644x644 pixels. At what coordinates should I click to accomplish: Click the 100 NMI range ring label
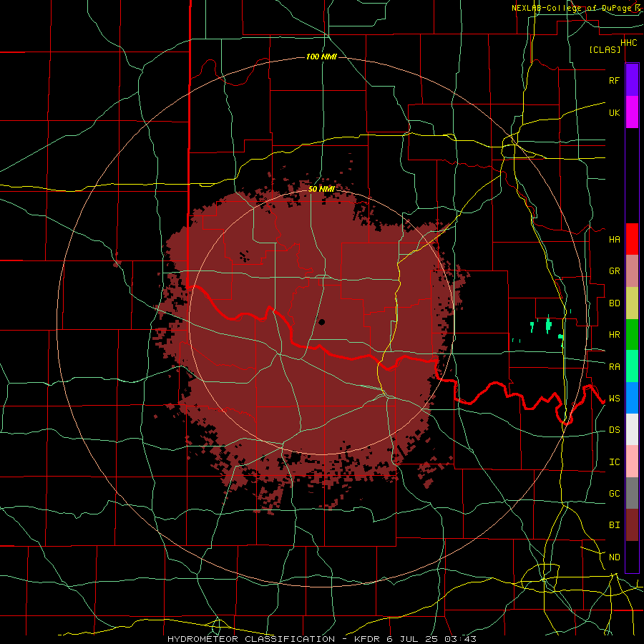321,57
